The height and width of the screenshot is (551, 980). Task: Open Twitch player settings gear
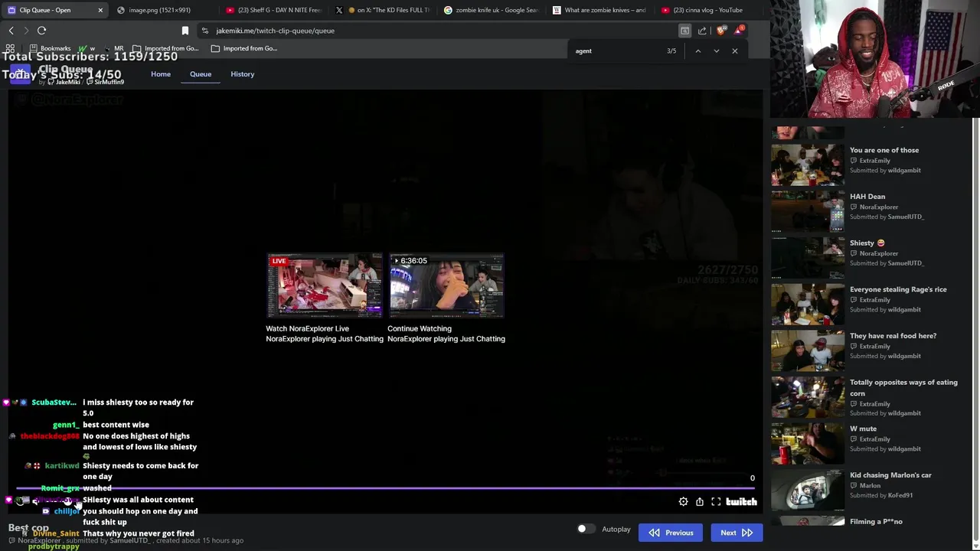point(683,502)
